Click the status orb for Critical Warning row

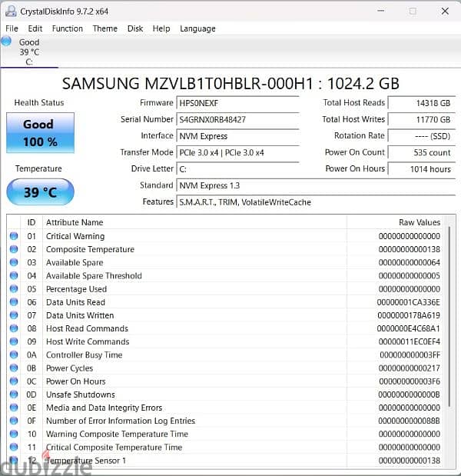(14, 236)
